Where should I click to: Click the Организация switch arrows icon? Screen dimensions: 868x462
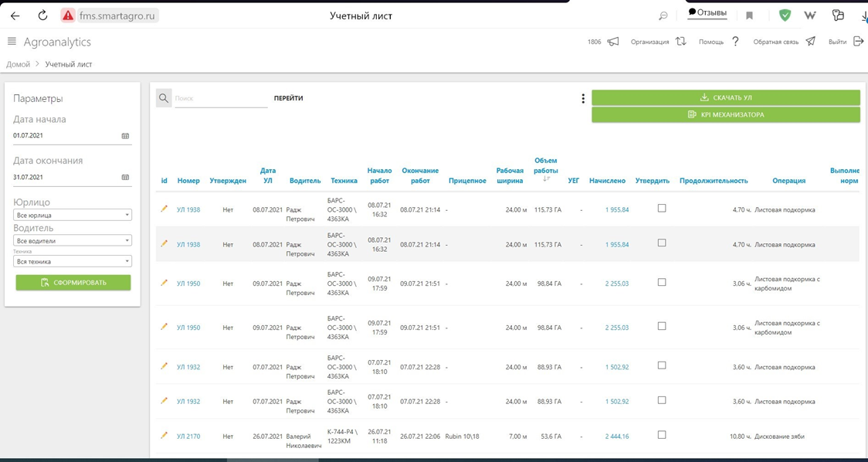[x=680, y=42]
